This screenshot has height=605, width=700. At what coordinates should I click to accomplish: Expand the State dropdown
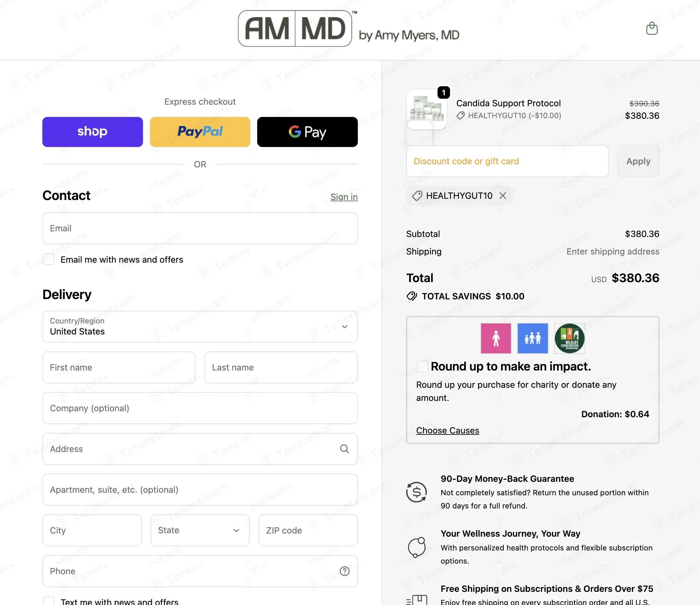pos(200,530)
